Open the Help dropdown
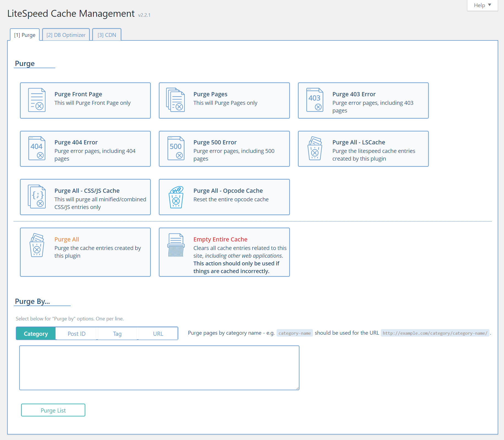 483,5
